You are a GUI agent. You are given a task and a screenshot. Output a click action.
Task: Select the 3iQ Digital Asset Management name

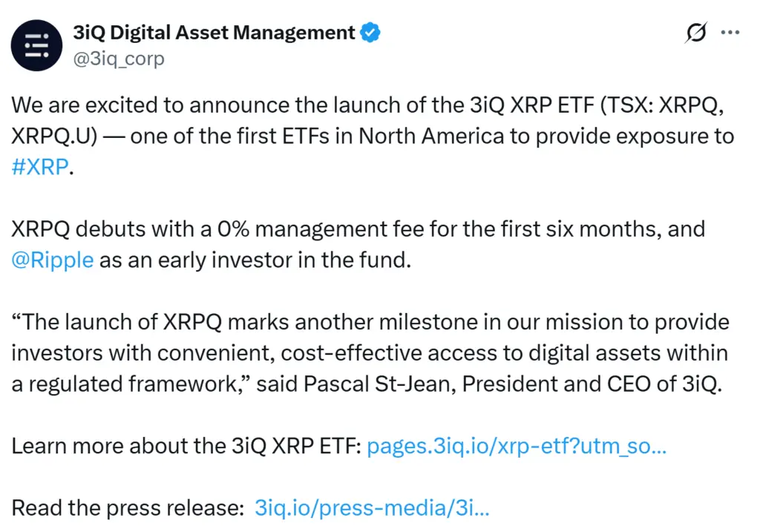[214, 33]
